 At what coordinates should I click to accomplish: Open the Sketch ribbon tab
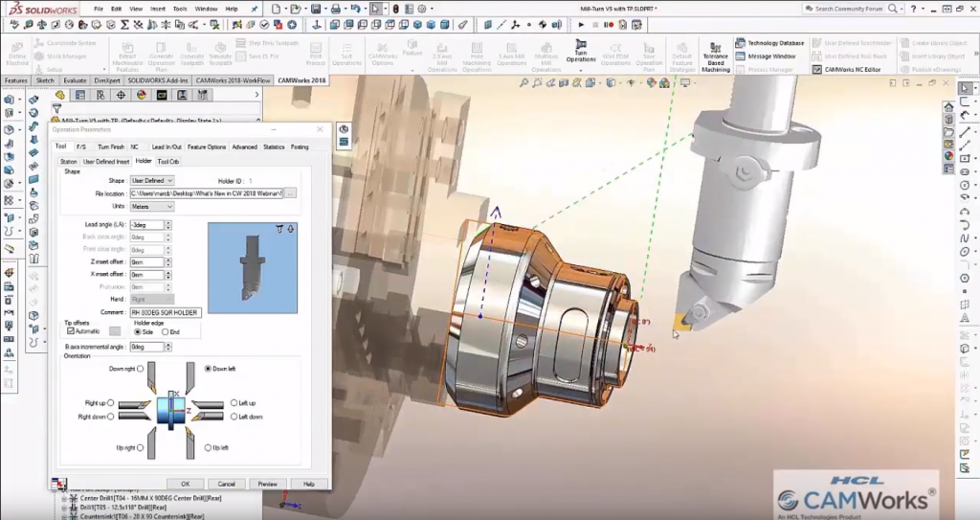tap(44, 80)
